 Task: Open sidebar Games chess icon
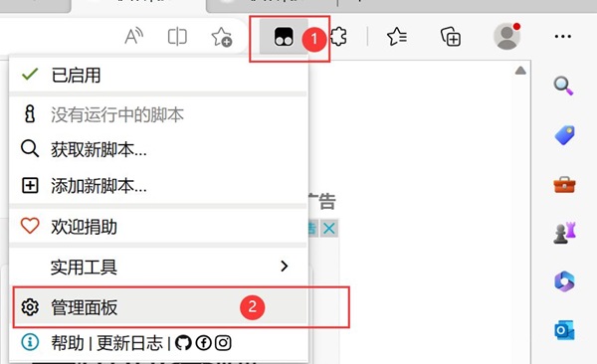click(x=564, y=233)
